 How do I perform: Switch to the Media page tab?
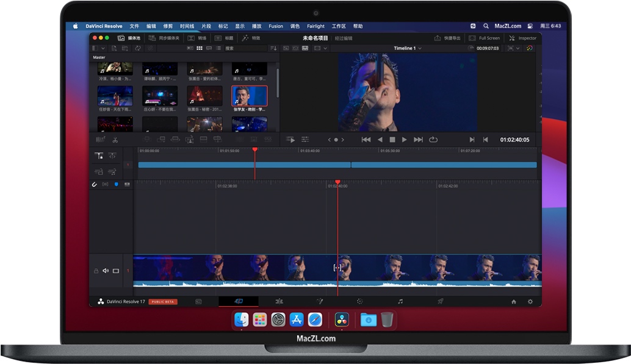coord(198,301)
